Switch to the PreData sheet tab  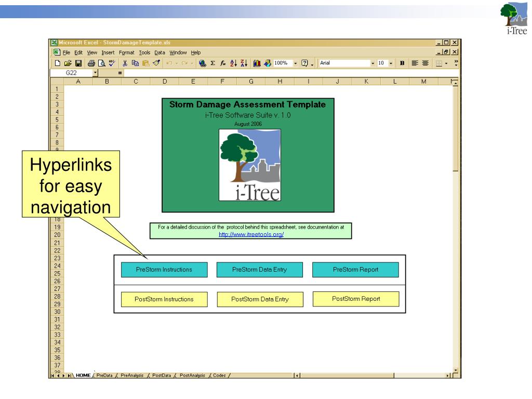pyautogui.click(x=104, y=375)
